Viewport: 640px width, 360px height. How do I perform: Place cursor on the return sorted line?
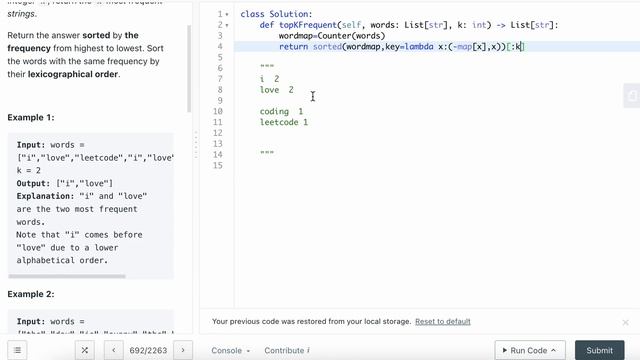click(402, 47)
